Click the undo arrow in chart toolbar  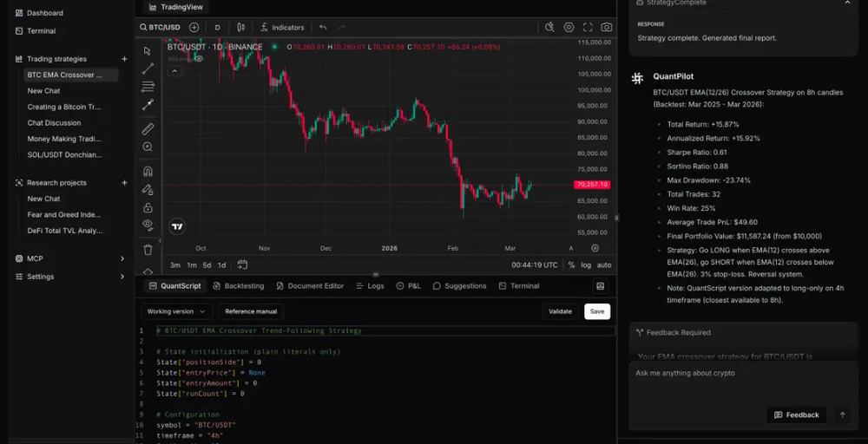[323, 27]
